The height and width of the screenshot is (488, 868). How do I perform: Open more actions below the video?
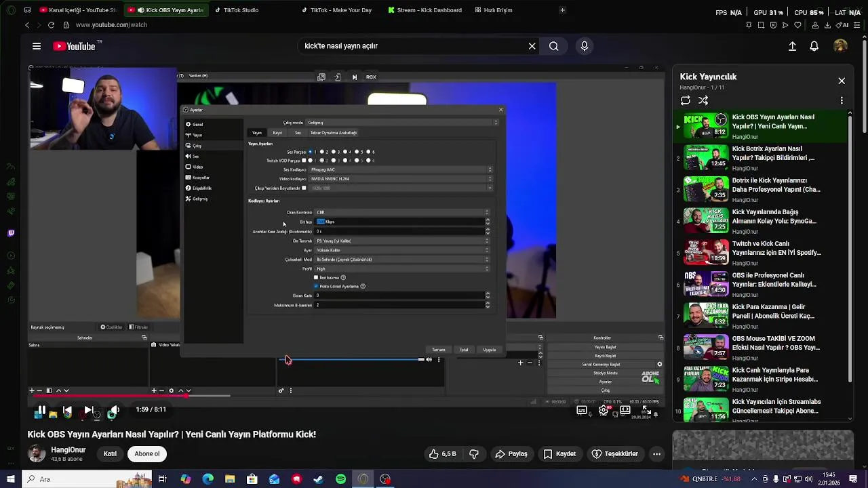[656, 454]
